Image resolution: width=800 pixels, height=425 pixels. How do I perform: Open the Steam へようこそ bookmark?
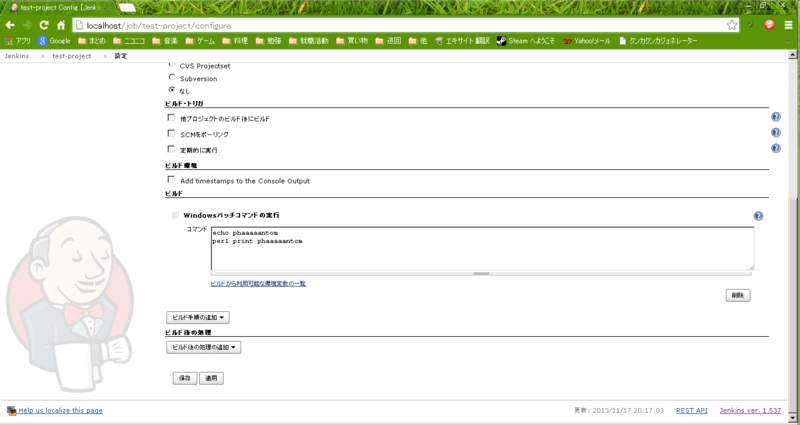click(x=526, y=41)
